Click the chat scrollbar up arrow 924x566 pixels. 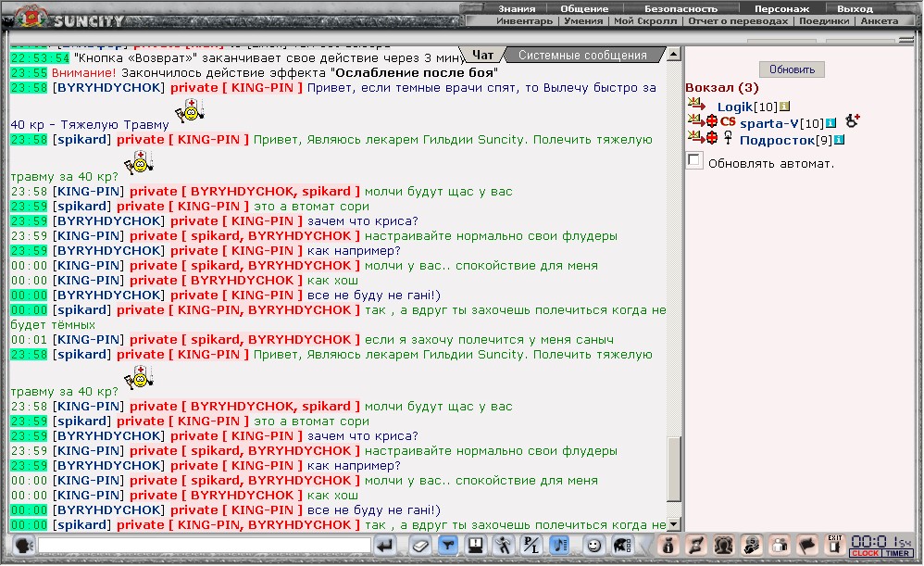[x=673, y=55]
